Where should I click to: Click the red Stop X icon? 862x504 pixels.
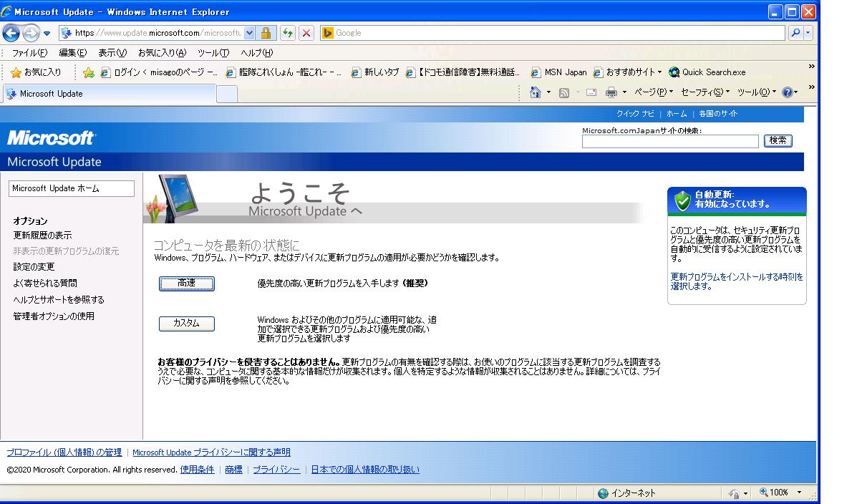tap(306, 33)
